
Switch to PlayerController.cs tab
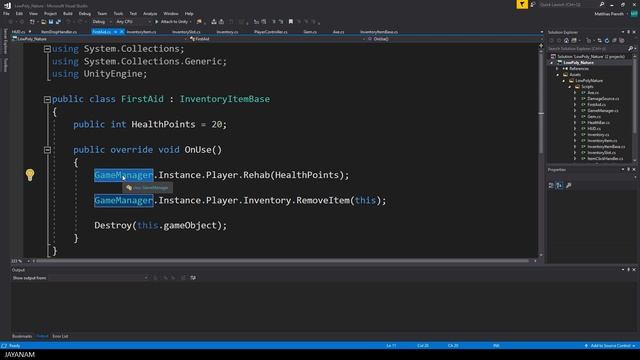[x=270, y=32]
